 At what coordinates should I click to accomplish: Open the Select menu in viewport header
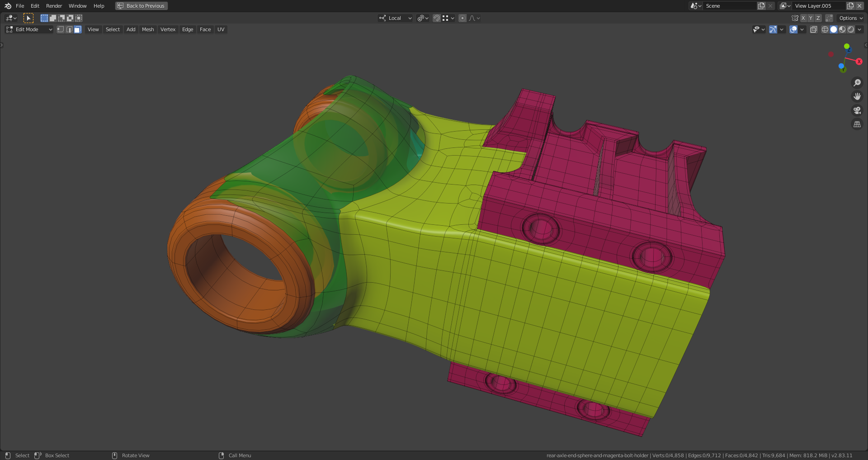[x=113, y=29]
